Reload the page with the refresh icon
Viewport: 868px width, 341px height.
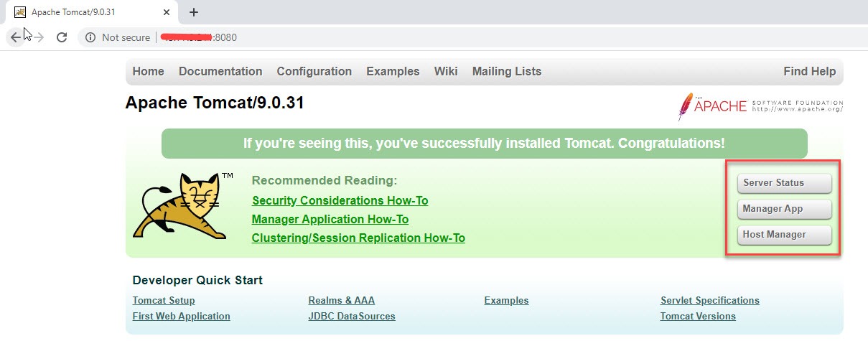62,37
